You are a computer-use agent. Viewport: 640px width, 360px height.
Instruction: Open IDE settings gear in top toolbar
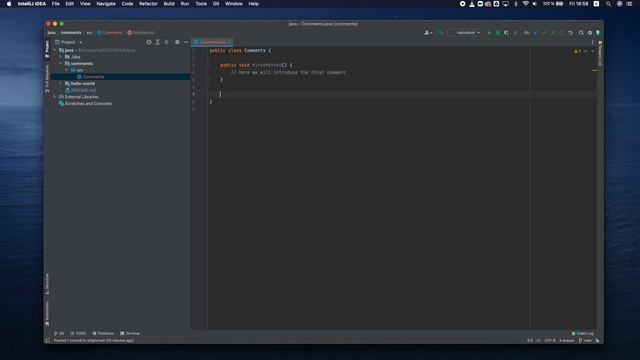pyautogui.click(x=590, y=33)
